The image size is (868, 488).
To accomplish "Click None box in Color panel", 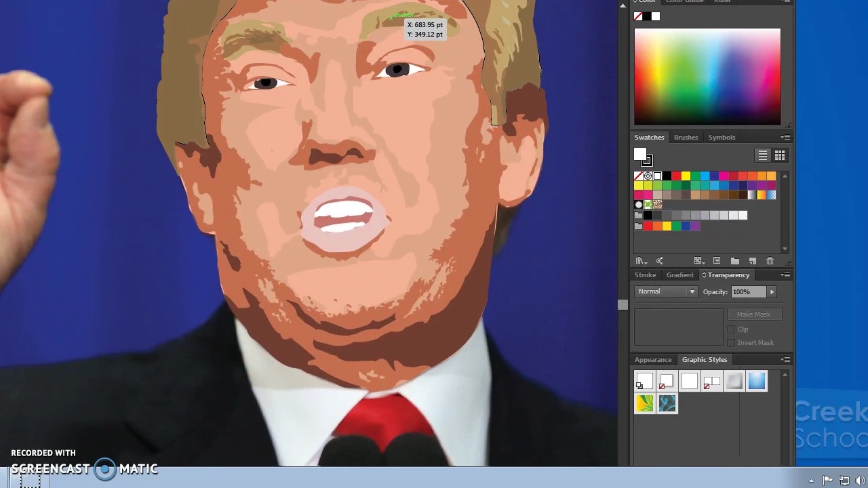I will [638, 16].
